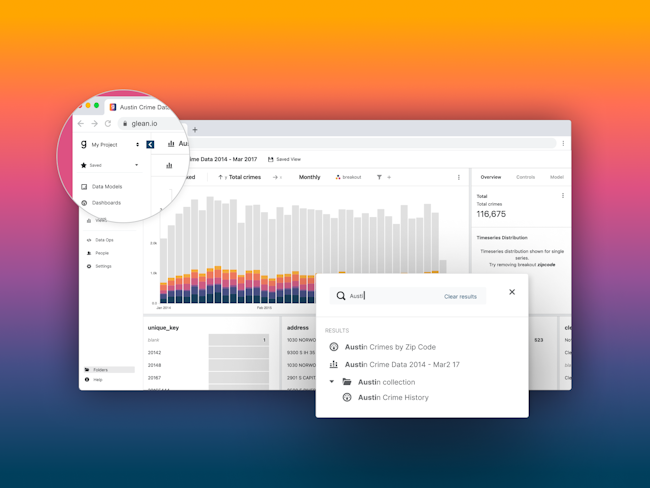Image resolution: width=650 pixels, height=488 pixels.
Task: Open Austin Crime Data 2014 - Mar2 17 result
Action: click(x=402, y=364)
